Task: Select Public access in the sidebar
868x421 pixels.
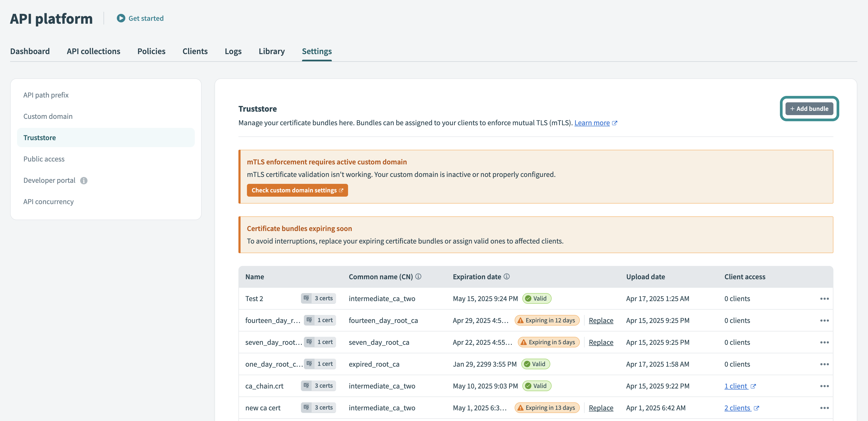Action: click(44, 159)
